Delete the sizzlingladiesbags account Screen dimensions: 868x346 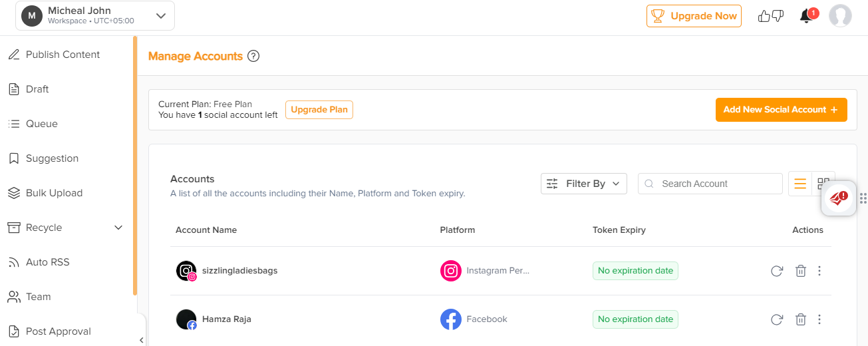click(x=801, y=271)
